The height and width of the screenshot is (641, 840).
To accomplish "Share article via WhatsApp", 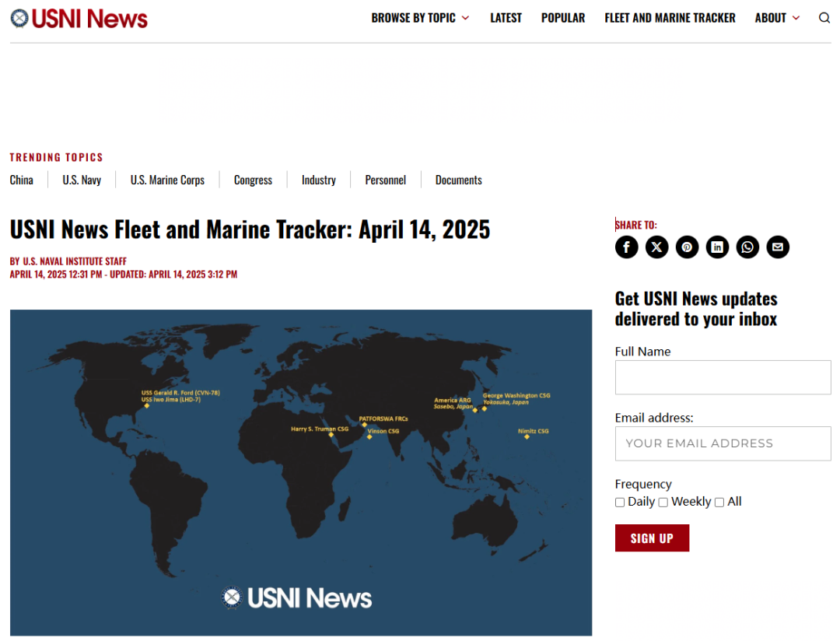I will click(x=747, y=247).
